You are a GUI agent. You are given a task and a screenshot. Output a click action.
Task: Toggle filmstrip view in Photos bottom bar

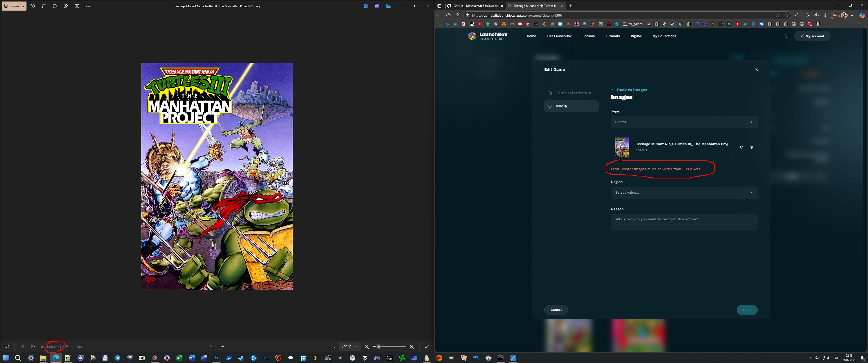pos(7,347)
